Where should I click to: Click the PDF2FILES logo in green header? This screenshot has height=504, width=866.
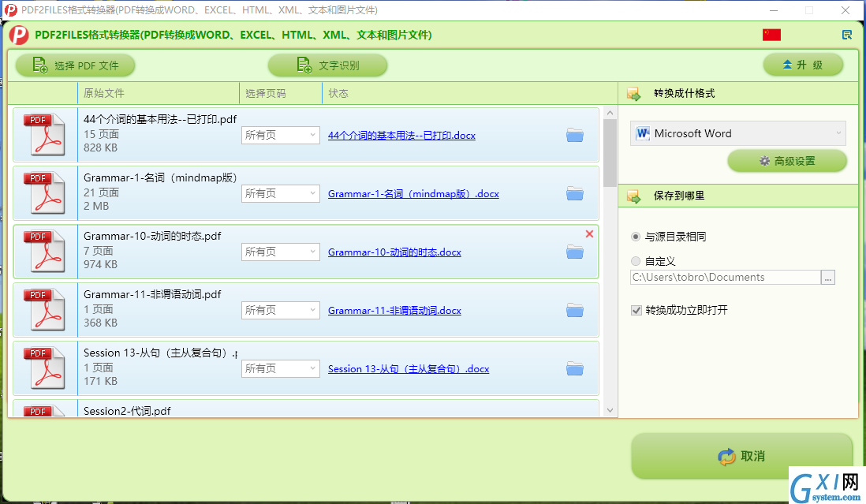click(19, 35)
